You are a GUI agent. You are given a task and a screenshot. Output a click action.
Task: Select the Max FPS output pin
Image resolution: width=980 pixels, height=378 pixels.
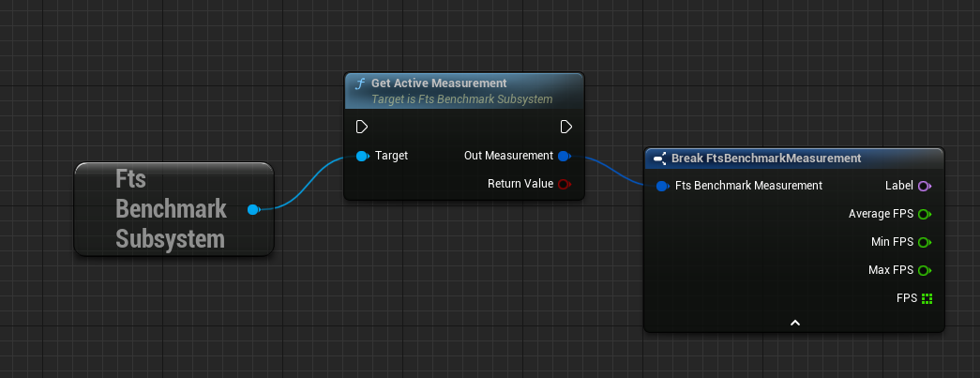pos(924,270)
